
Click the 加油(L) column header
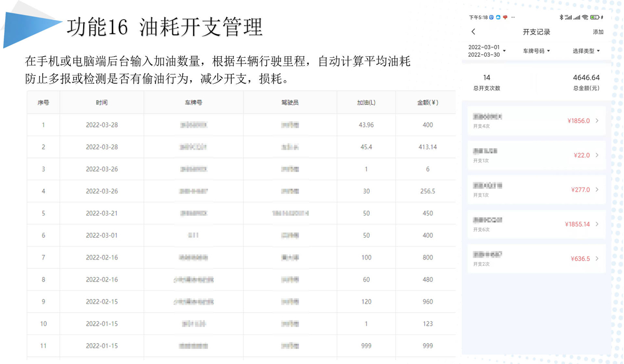366,102
